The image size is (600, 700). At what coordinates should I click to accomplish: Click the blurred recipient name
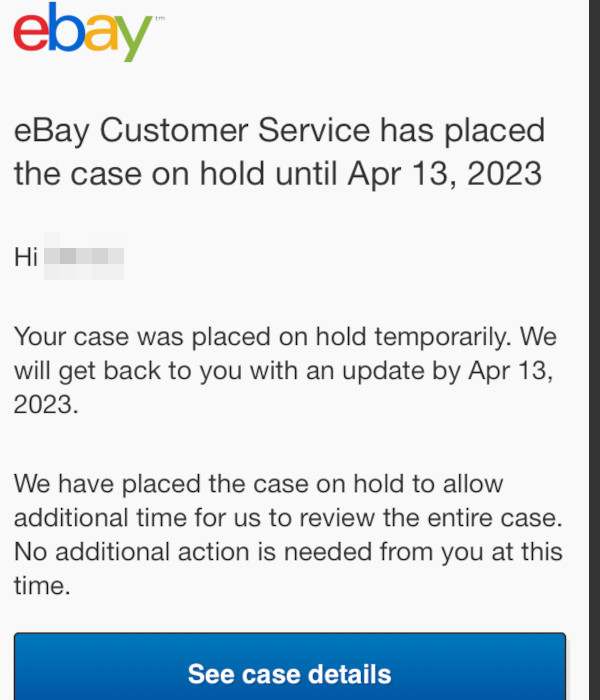[84, 256]
